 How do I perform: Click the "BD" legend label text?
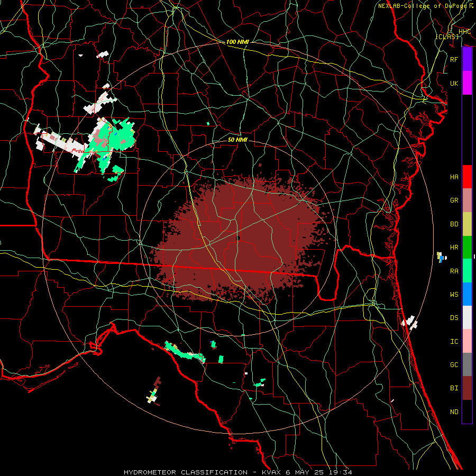pyautogui.click(x=454, y=224)
